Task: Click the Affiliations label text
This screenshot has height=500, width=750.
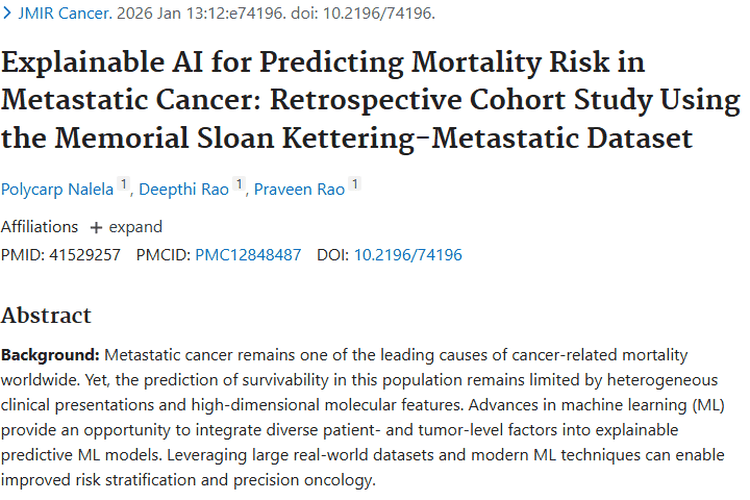Action: pyautogui.click(x=39, y=227)
